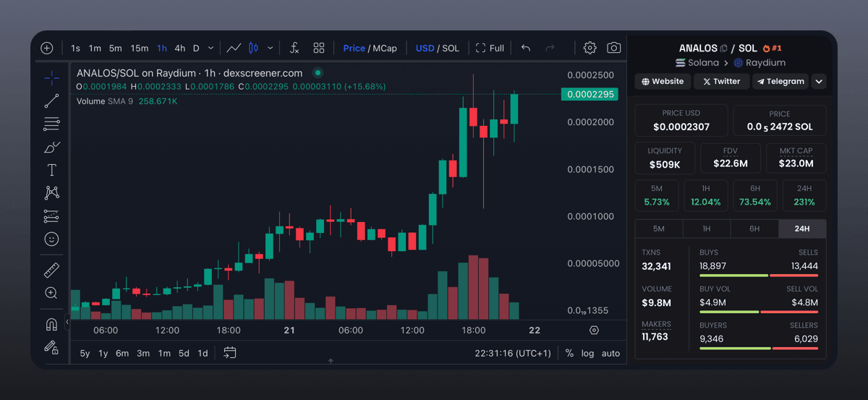Switch stats to the 5M tab
Screen dimensions: 868x400
tap(659, 229)
